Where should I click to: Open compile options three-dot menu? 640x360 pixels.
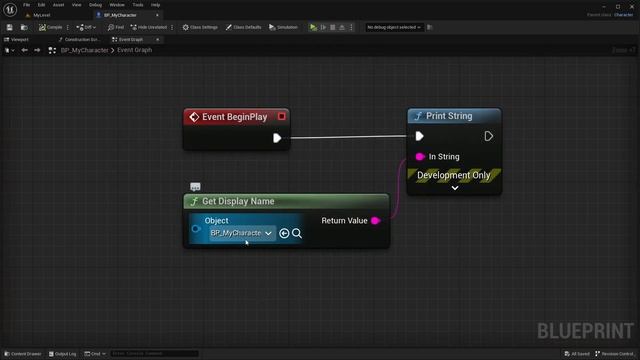(x=68, y=27)
